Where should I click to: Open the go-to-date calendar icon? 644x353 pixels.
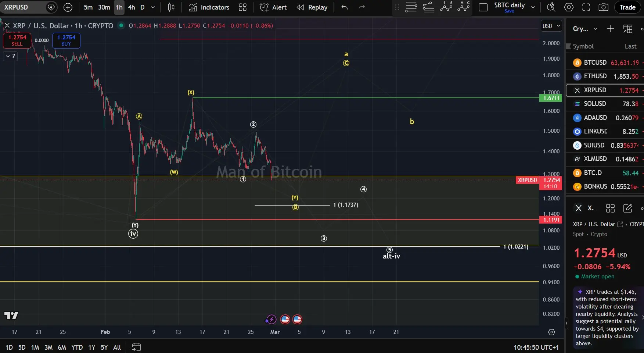pyautogui.click(x=136, y=347)
